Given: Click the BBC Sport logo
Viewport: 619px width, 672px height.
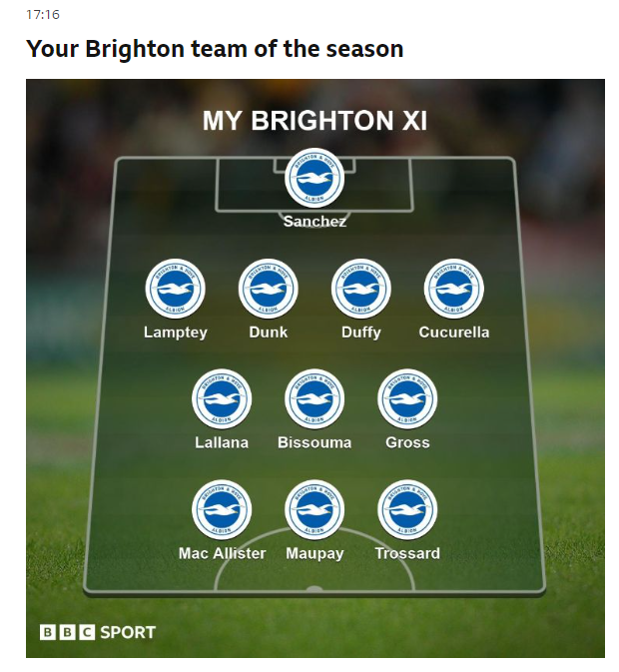Looking at the screenshot, I should (x=98, y=633).
